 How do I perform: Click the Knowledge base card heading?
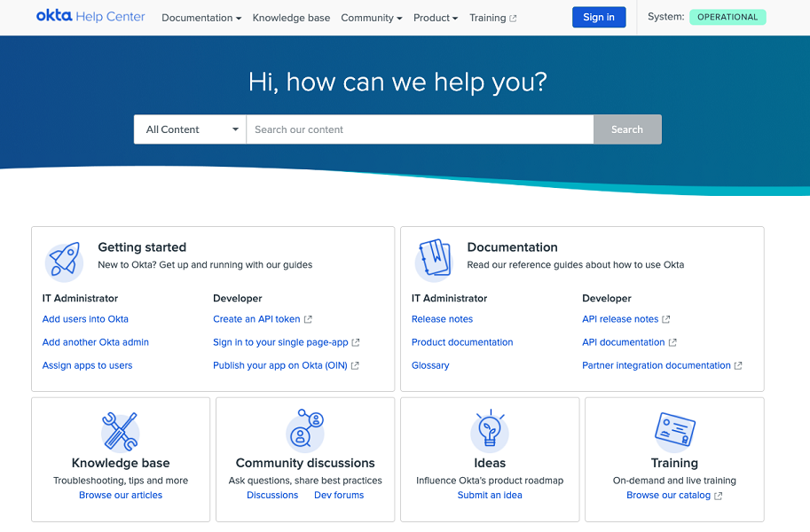coord(121,464)
